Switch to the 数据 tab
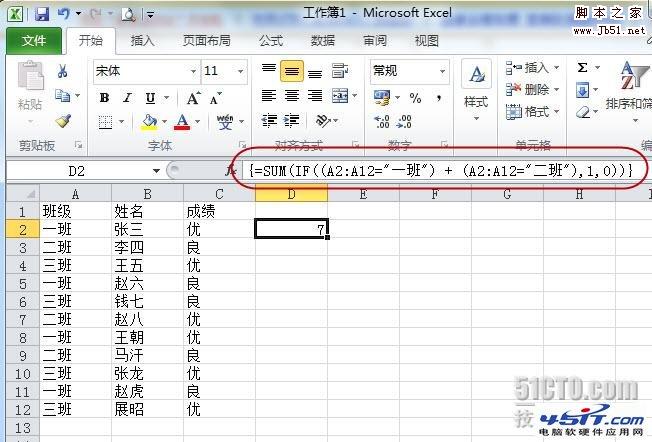652x442 pixels. 323,41
